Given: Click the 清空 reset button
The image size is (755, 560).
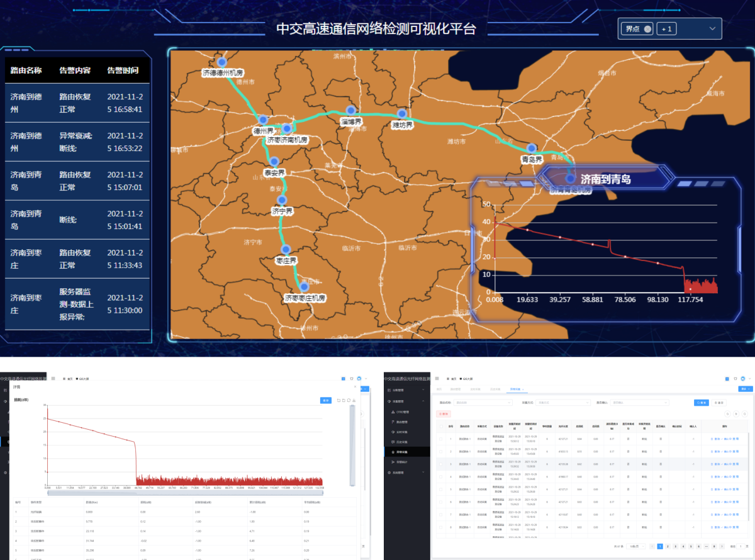Looking at the screenshot, I should pyautogui.click(x=719, y=403).
